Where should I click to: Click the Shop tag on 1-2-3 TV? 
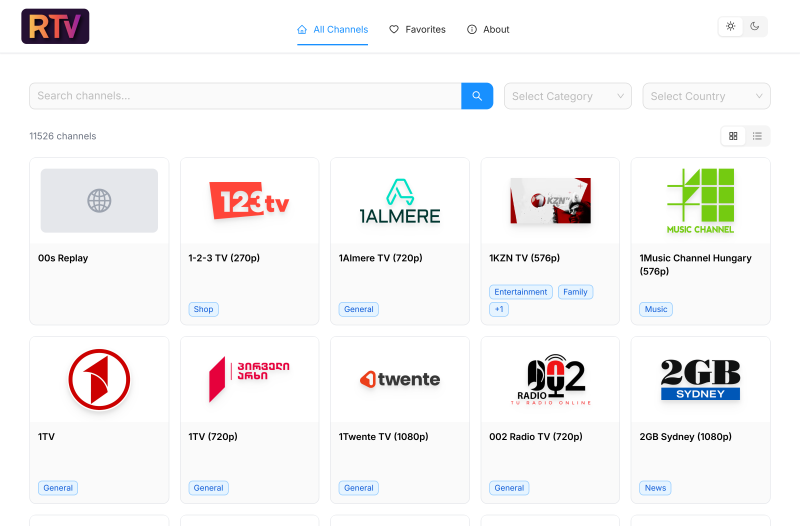tap(203, 309)
